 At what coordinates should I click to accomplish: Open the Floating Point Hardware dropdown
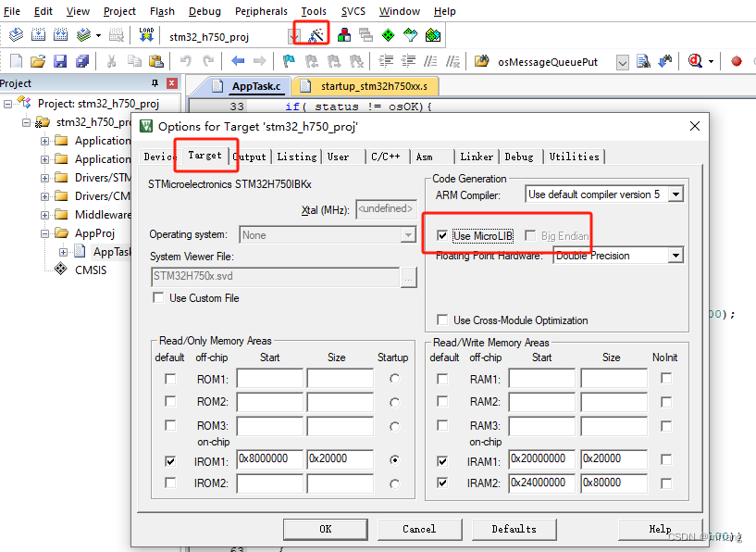pos(676,255)
